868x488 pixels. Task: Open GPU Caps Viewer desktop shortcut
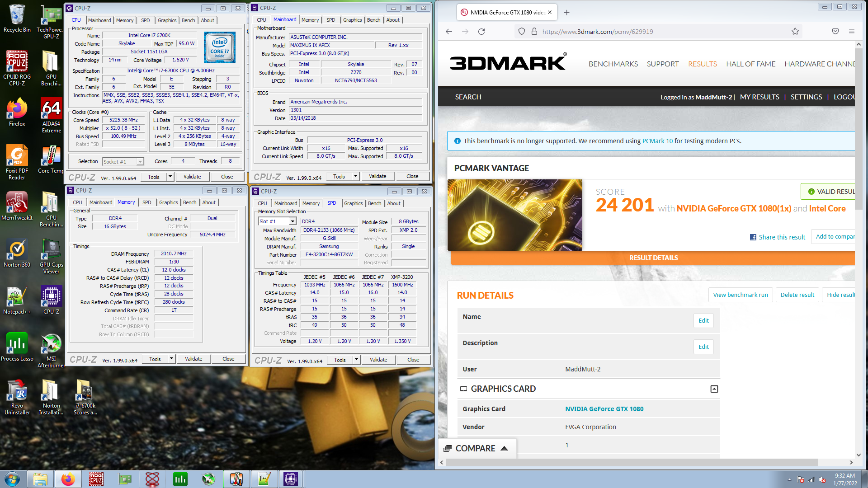tap(51, 256)
